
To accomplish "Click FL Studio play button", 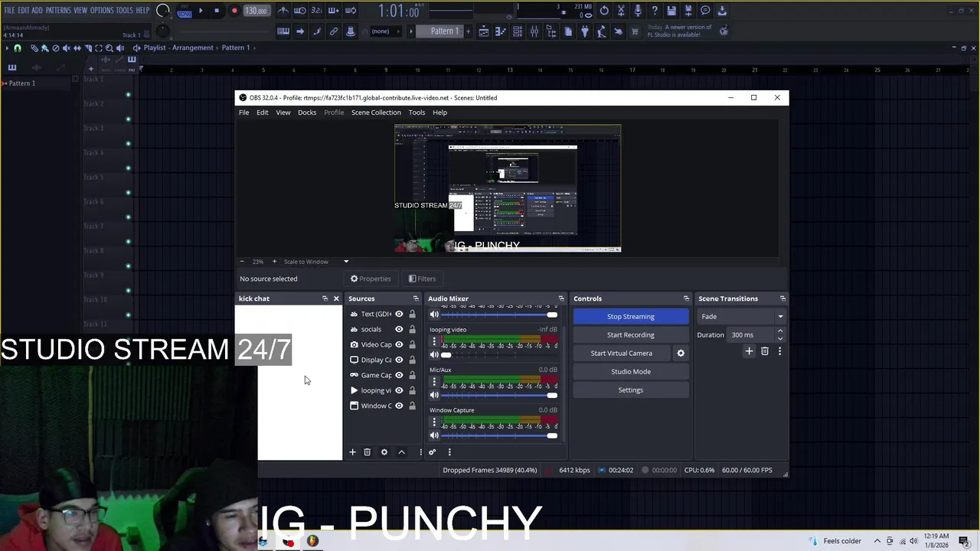I will point(201,11).
